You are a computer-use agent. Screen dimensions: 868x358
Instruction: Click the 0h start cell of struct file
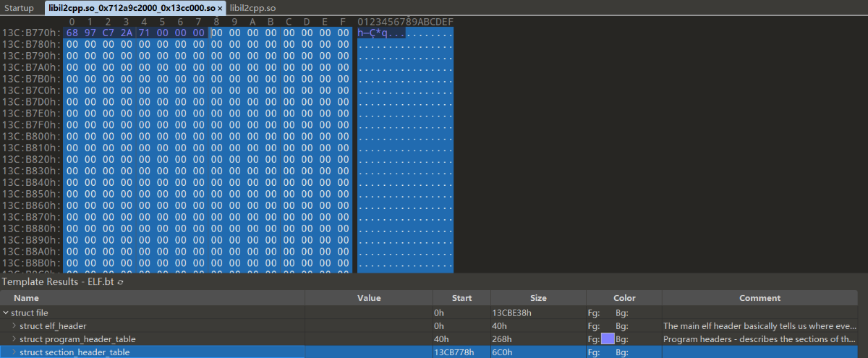[x=439, y=313]
